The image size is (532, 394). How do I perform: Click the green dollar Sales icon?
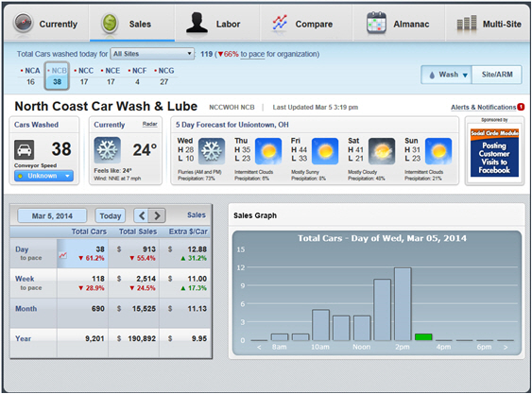coord(110,24)
